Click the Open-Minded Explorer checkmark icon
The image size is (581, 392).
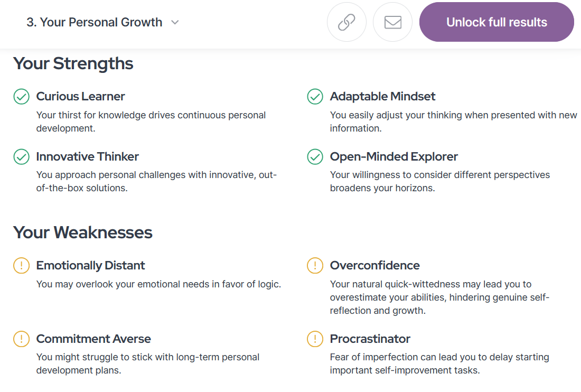pos(315,157)
